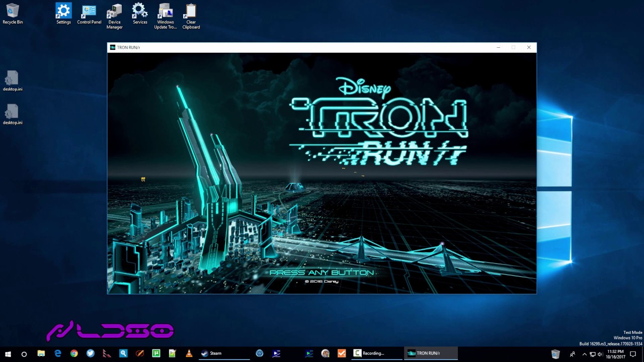Viewport: 644px width, 362px height.
Task: Open Cortana search circle in taskbar
Action: [24, 354]
